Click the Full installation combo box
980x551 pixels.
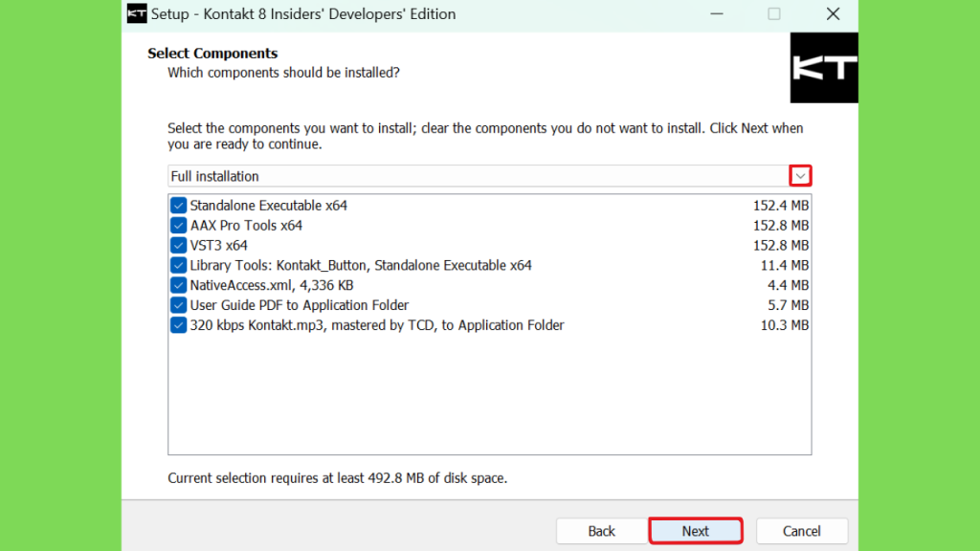pyautogui.click(x=489, y=176)
